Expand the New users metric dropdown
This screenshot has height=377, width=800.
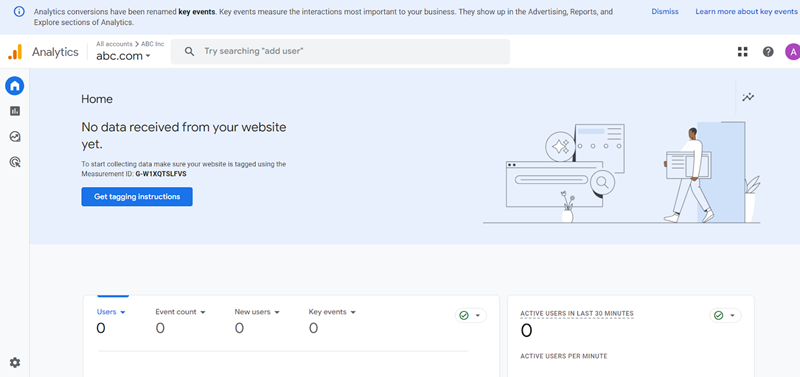point(257,312)
